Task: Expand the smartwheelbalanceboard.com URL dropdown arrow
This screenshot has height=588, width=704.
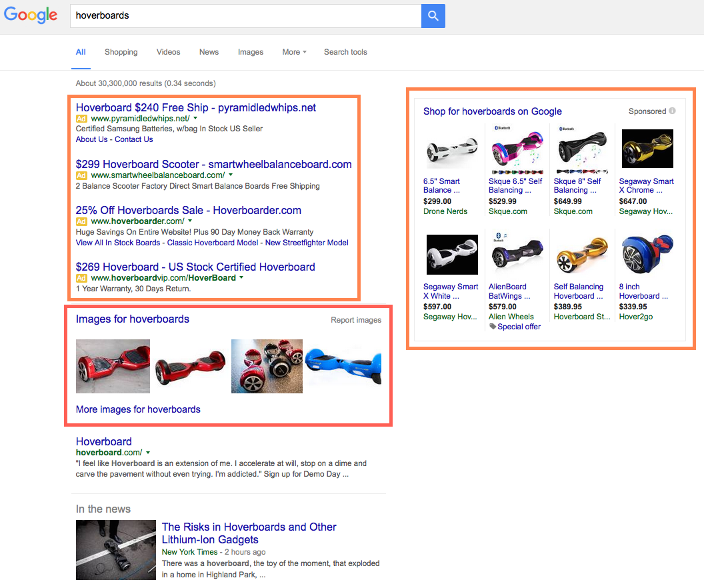Action: tap(231, 175)
